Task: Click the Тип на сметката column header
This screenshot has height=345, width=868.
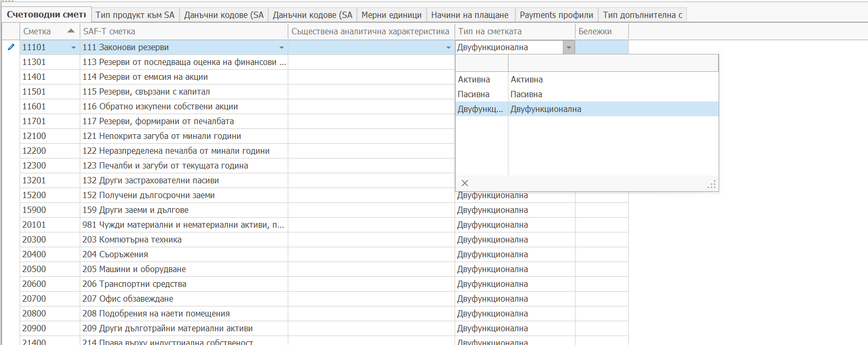Action: 515,31
